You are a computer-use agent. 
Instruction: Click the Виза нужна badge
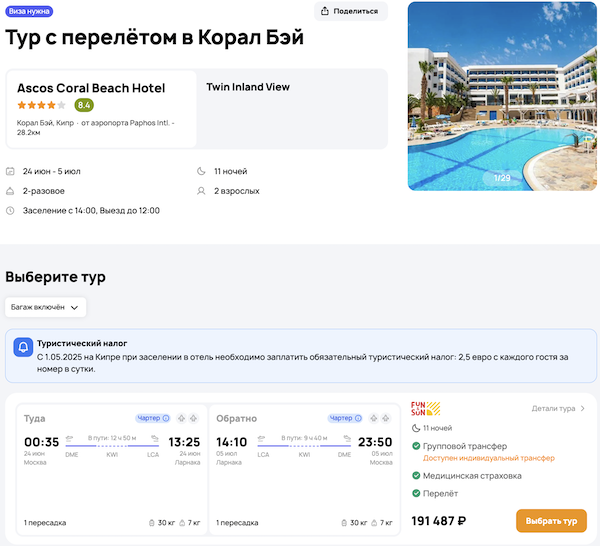pyautogui.click(x=29, y=11)
